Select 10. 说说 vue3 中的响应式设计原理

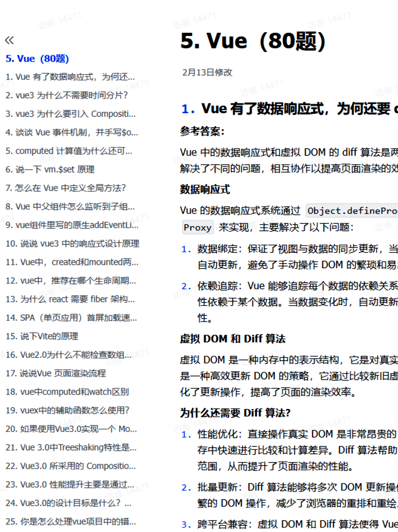pyautogui.click(x=72, y=244)
